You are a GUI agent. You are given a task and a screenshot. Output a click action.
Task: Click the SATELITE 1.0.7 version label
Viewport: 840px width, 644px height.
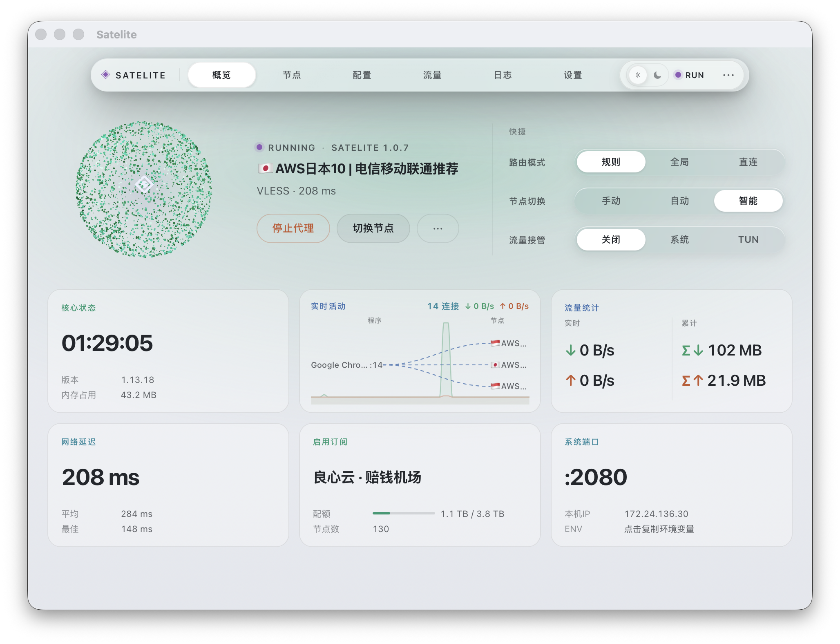(370, 148)
